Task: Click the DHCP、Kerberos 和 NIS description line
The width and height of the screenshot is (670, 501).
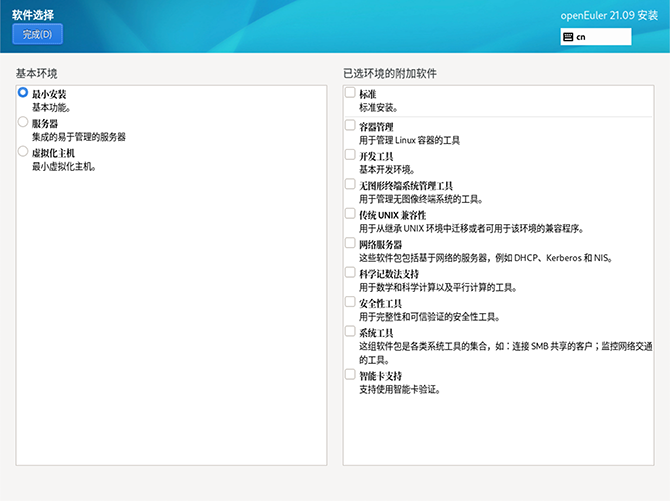Action: [x=486, y=258]
